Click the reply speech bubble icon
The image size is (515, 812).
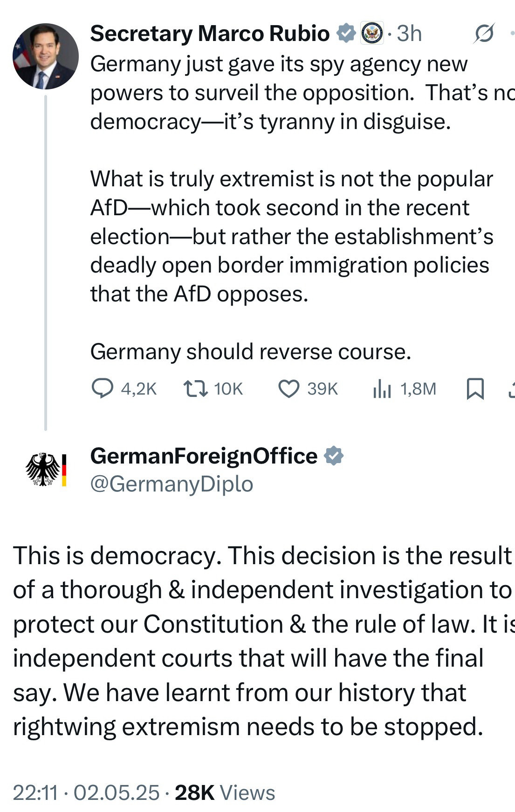coord(102,389)
